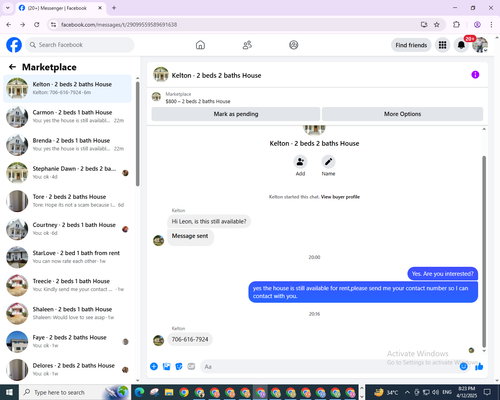Click the sticker icon in composer
Viewport: 500px width, 400px height.
[179, 366]
